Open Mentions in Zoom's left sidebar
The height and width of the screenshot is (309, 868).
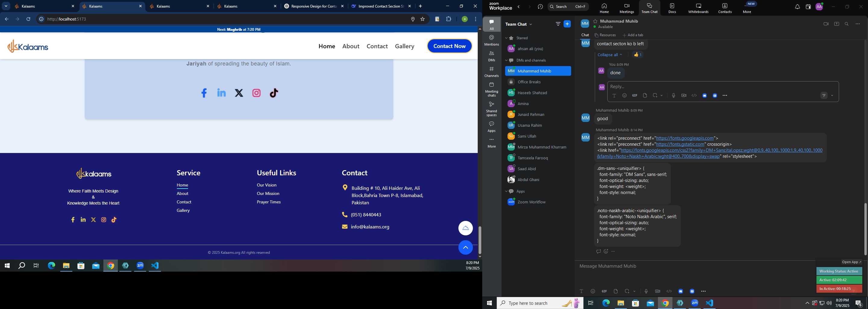(x=492, y=40)
